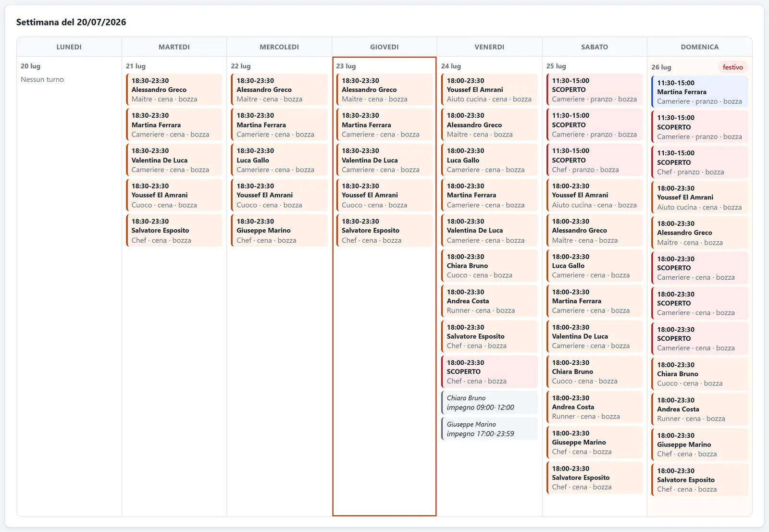
Task: Click the '21 lug' date label
Action: [x=136, y=66]
